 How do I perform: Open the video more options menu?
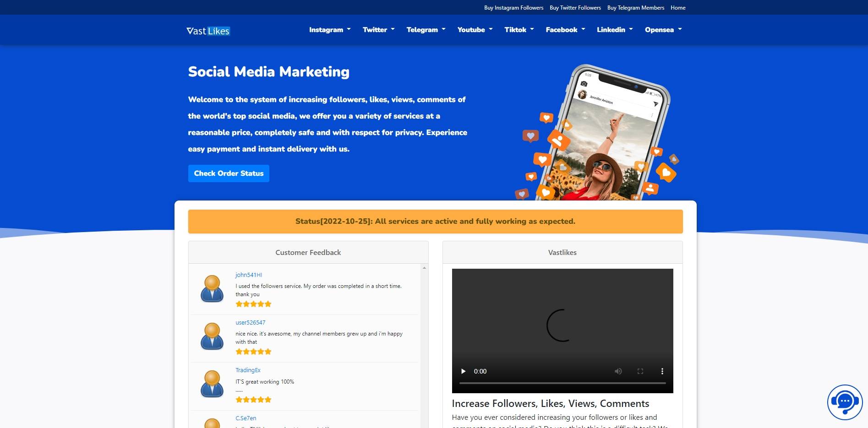(x=662, y=371)
